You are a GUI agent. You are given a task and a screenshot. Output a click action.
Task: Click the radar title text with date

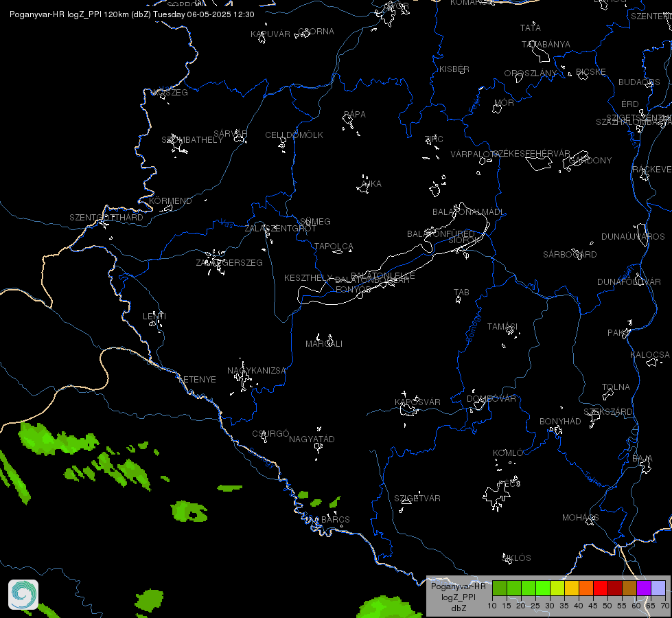pos(132,14)
